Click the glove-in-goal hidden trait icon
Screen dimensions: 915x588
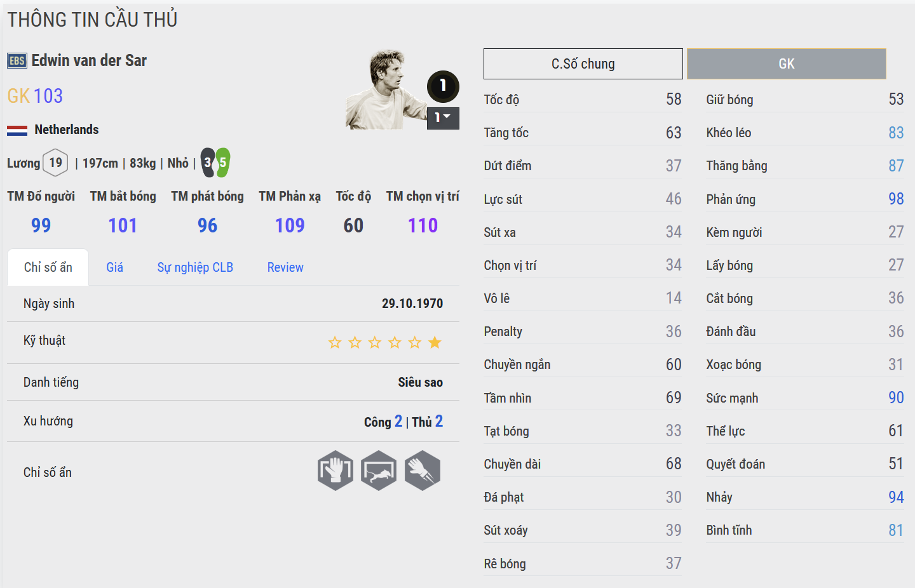[335, 471]
